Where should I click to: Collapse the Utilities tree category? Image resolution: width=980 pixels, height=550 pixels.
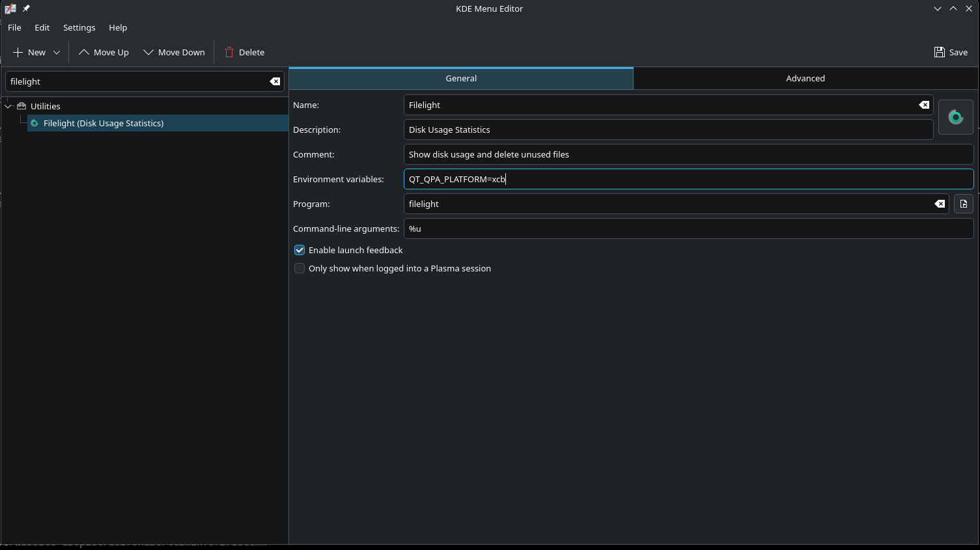click(x=8, y=106)
